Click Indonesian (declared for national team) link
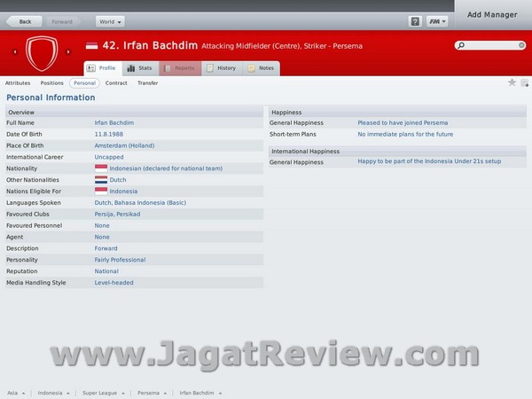Screen dimensions: 532x399 [x=166, y=168]
